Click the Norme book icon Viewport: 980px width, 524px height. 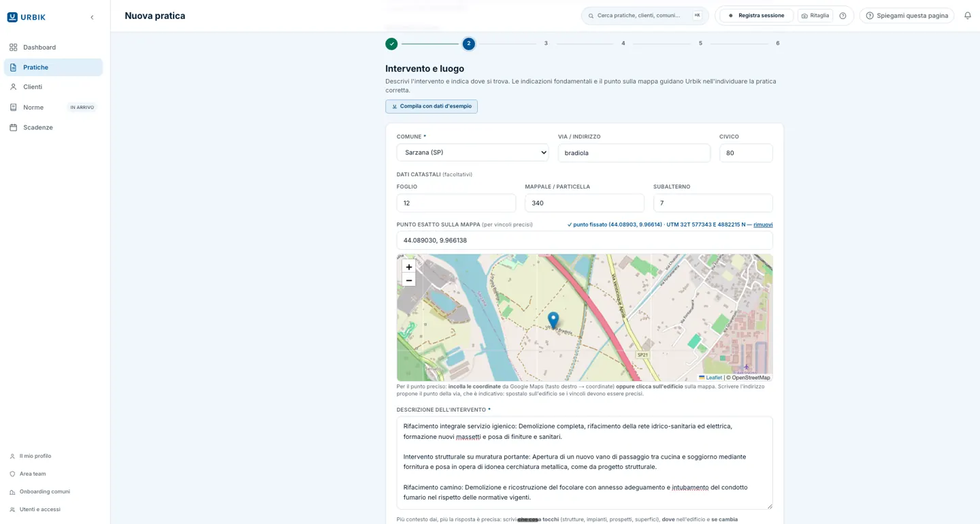pyautogui.click(x=13, y=108)
